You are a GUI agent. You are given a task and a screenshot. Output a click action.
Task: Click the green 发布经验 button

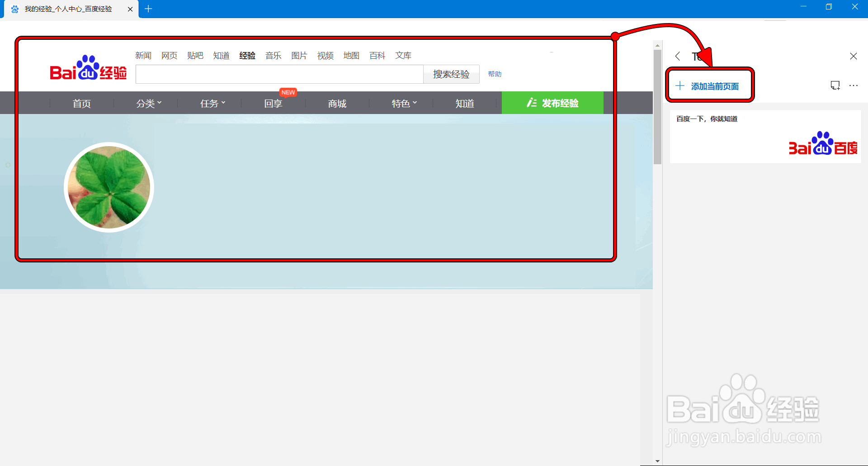(552, 103)
